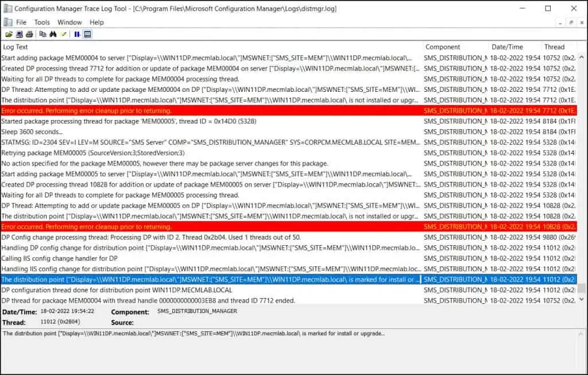Open the File menu
Image resolution: width=588 pixels, height=375 pixels.
click(21, 22)
